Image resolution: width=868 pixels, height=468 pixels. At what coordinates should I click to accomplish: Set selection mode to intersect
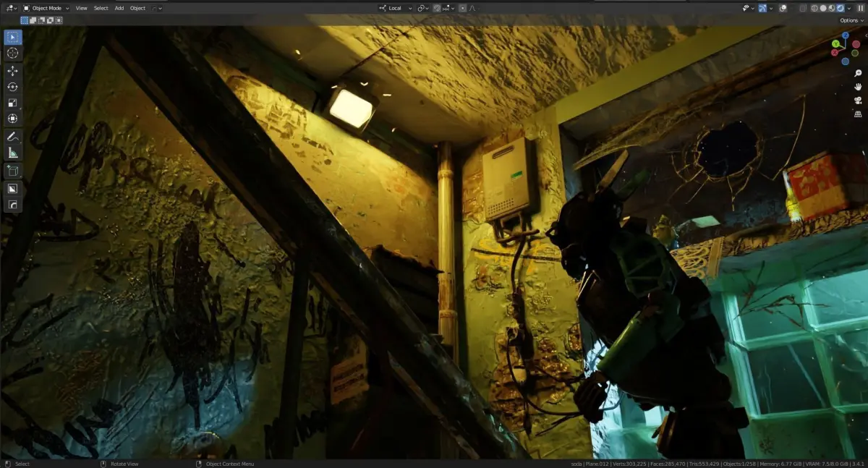tap(59, 20)
